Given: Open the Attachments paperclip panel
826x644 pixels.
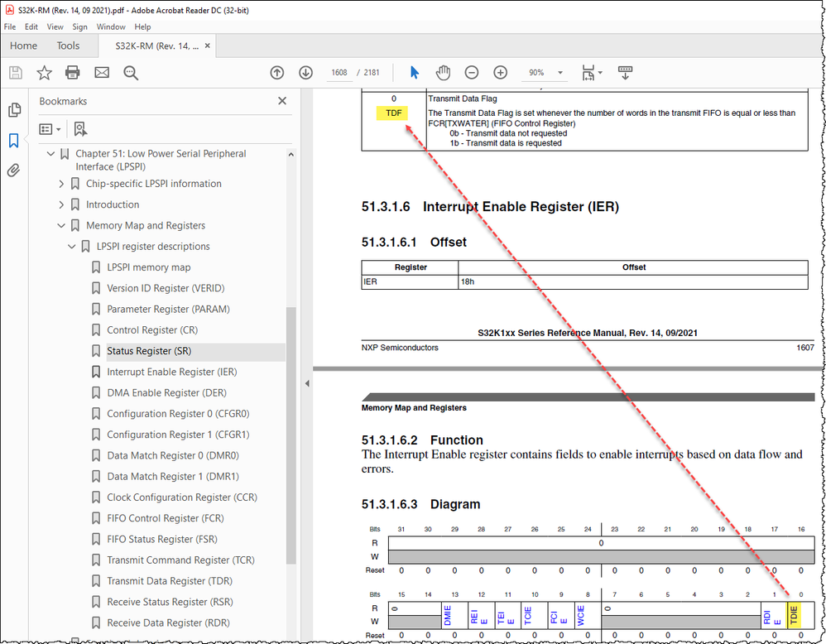Looking at the screenshot, I should tap(15, 171).
